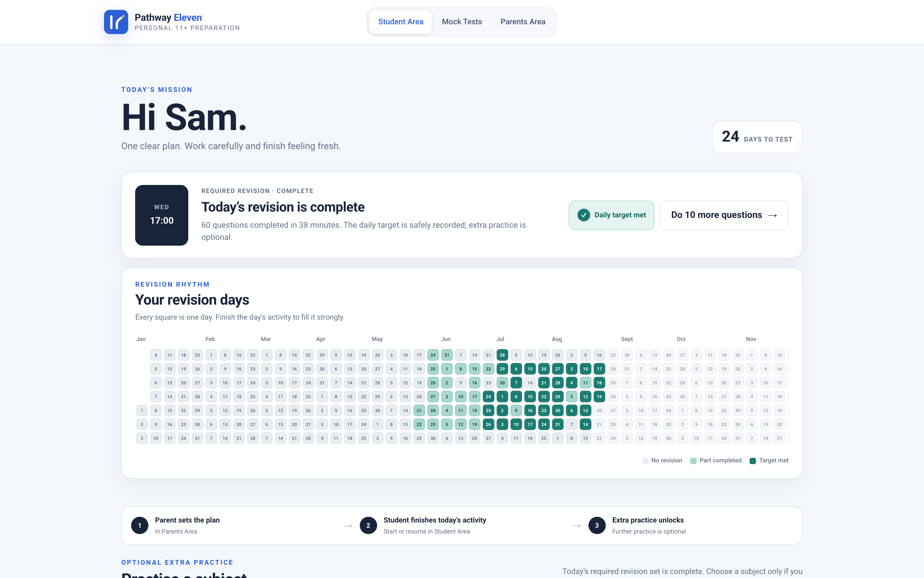Click the Hi Sam. greeting heading

(x=184, y=117)
